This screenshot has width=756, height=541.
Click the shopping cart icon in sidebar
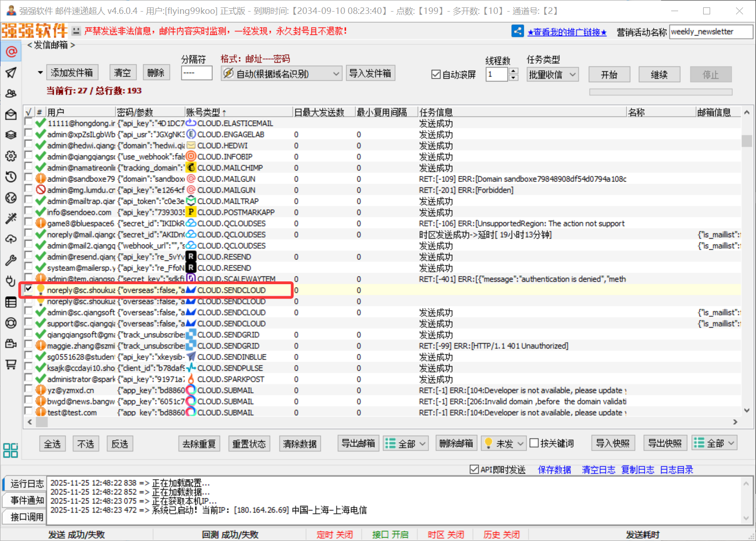pos(11,364)
